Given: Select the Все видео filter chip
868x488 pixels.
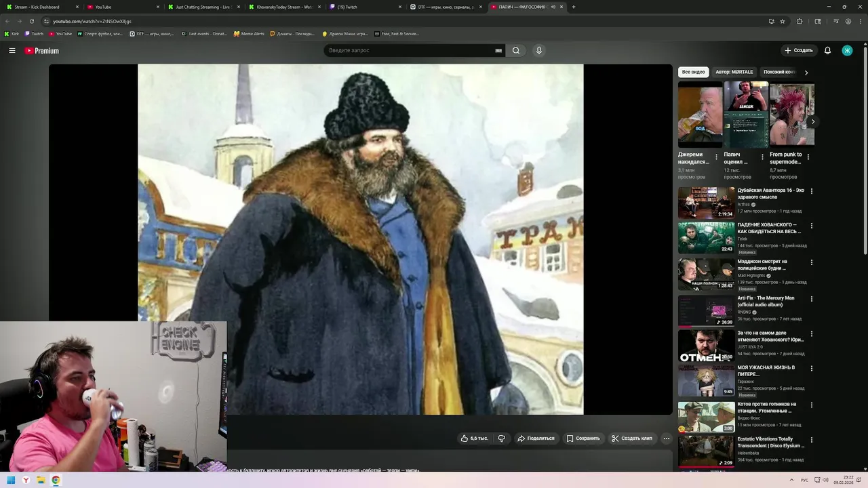Looking at the screenshot, I should tap(693, 72).
